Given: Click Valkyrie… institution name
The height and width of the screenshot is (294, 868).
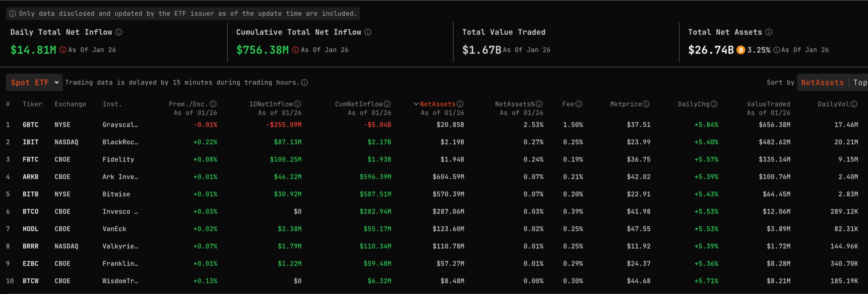Looking at the screenshot, I should 120,246.
